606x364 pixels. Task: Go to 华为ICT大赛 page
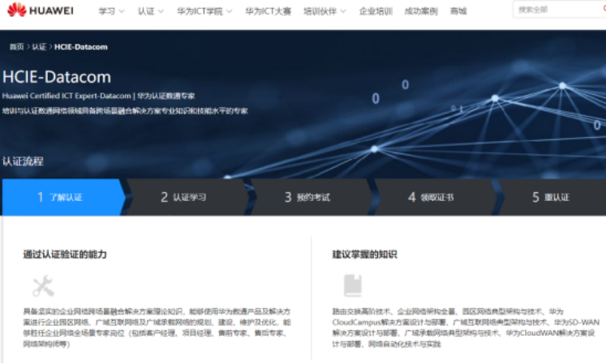(268, 11)
